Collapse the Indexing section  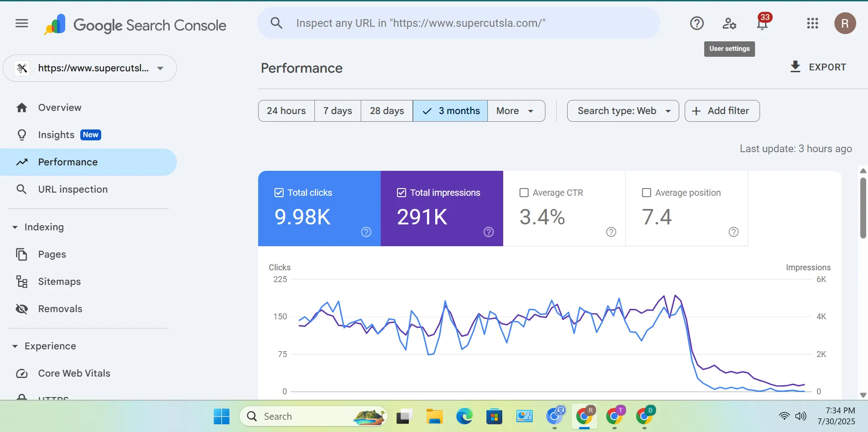pyautogui.click(x=15, y=227)
